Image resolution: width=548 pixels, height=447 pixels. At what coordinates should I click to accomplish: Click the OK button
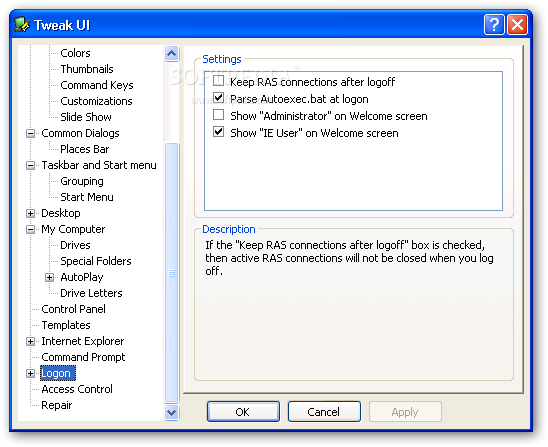[243, 412]
